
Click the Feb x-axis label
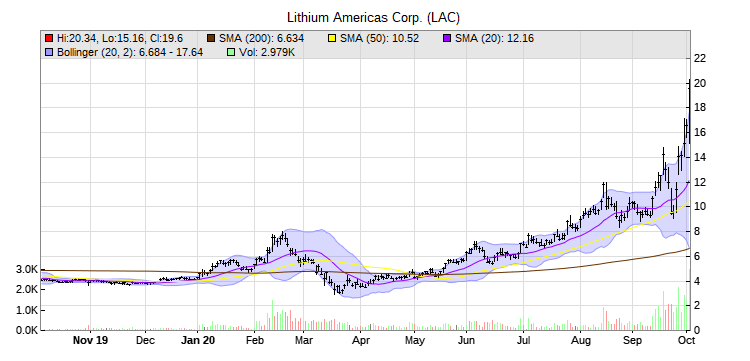(x=254, y=340)
